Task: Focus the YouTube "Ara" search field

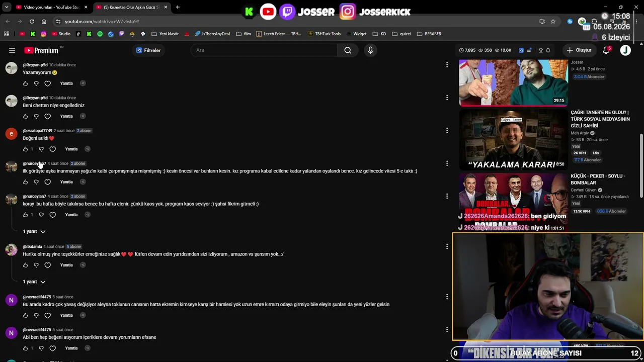Action: pos(264,50)
